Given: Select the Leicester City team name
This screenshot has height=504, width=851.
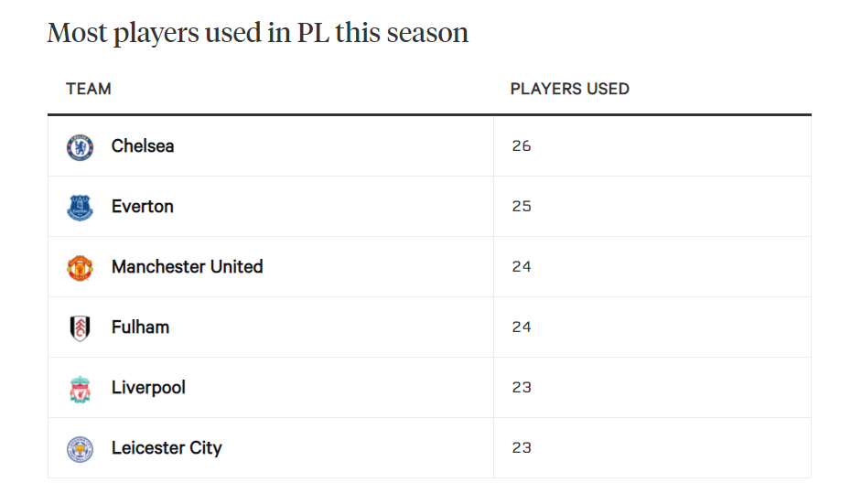Looking at the screenshot, I should coord(167,448).
